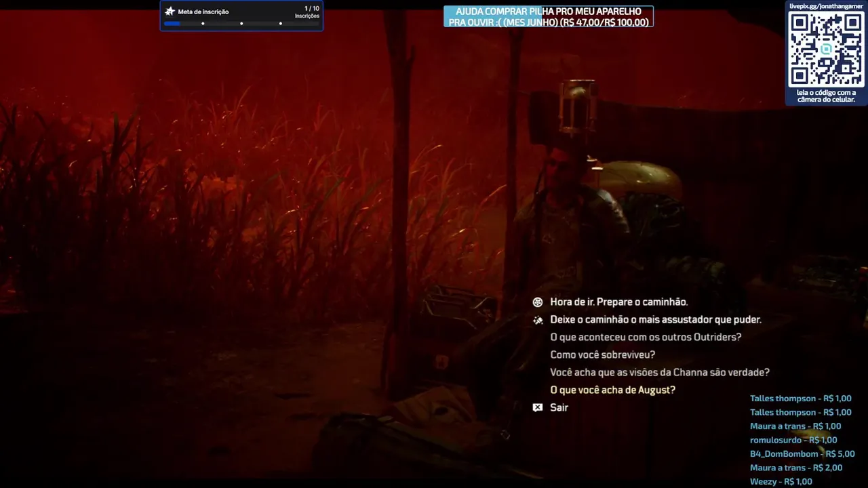Click the 'AJUDA COMPRAR PILHA' donation goal banner

(x=549, y=17)
